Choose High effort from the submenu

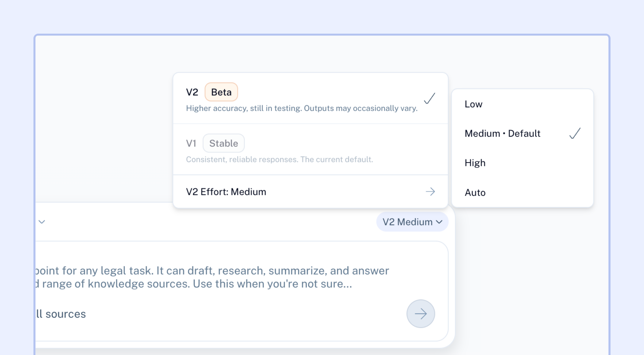pos(522,163)
